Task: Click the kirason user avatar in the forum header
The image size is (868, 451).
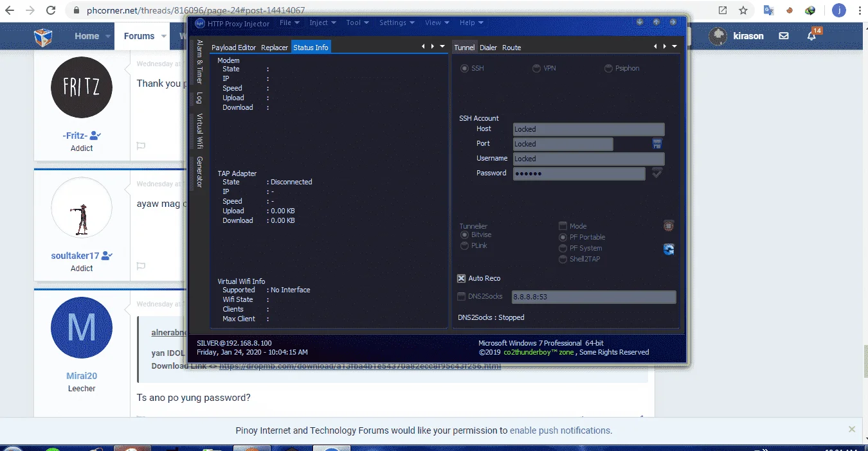Action: (x=718, y=36)
